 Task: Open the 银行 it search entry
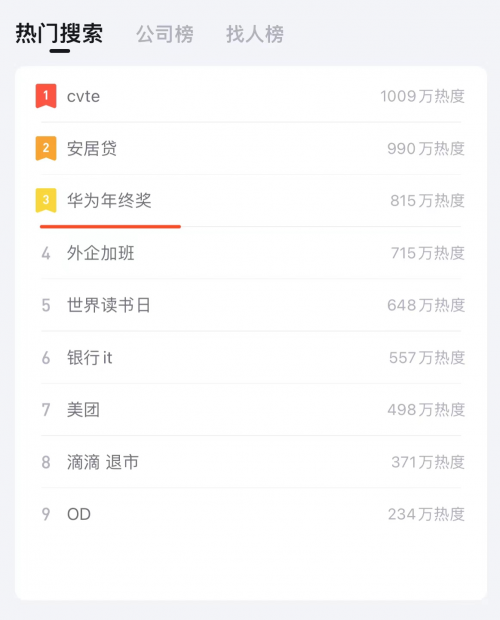[251, 357]
